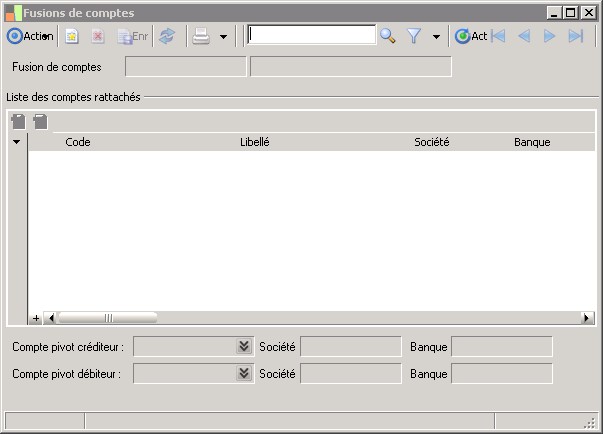Click the Banque field for débiteur account
The height and width of the screenshot is (434, 603).
click(x=502, y=373)
